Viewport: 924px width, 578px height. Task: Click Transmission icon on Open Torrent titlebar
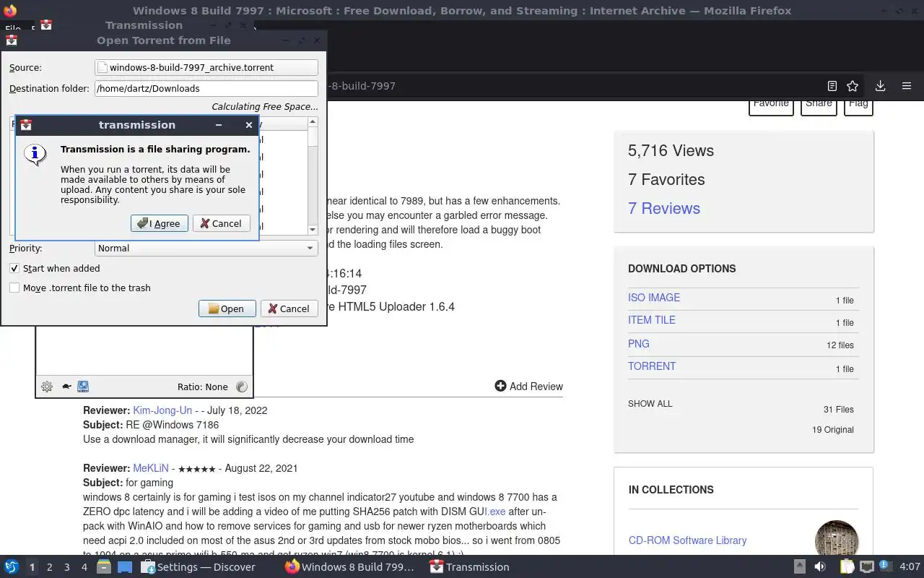11,40
